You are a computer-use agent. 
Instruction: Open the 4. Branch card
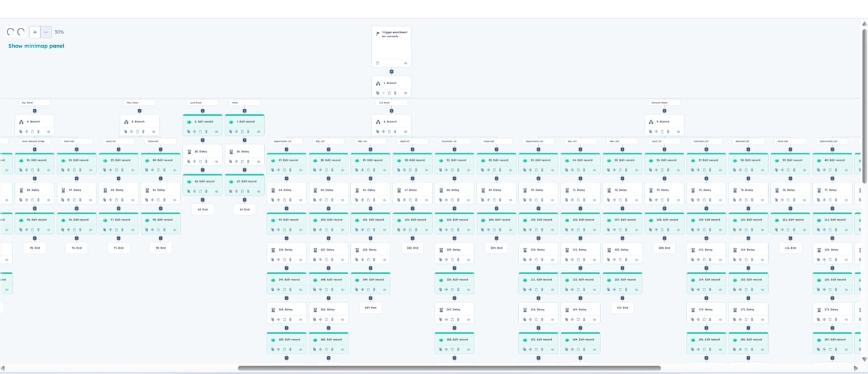pyautogui.click(x=35, y=124)
